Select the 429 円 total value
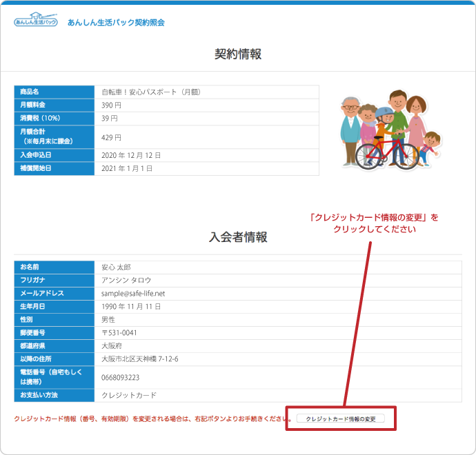Screen dimensions: 476x455 pos(111,137)
